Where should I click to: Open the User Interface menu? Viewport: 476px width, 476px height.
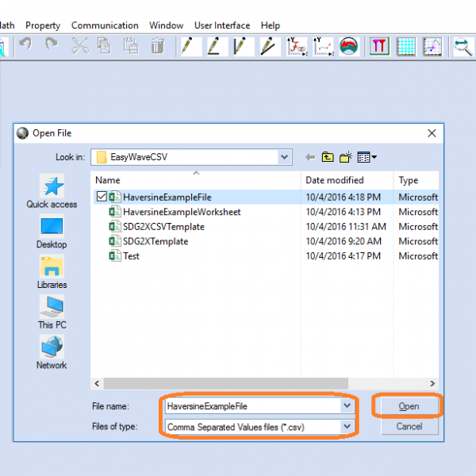click(222, 25)
